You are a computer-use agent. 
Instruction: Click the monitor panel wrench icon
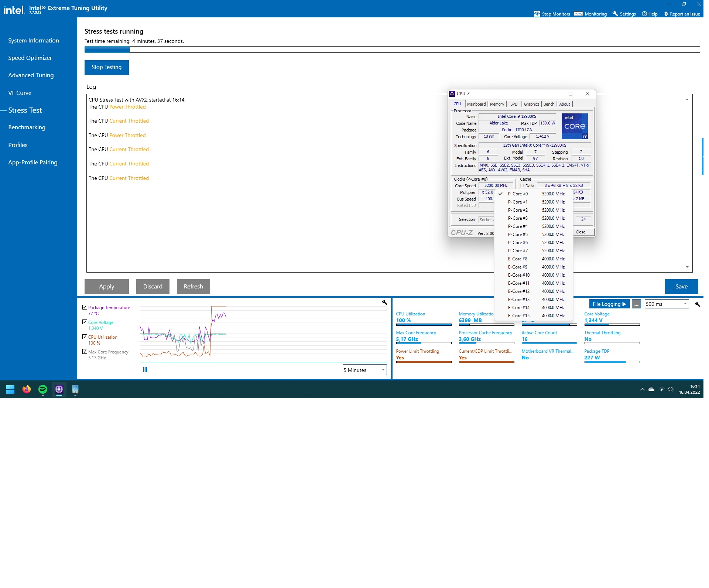[x=697, y=304]
